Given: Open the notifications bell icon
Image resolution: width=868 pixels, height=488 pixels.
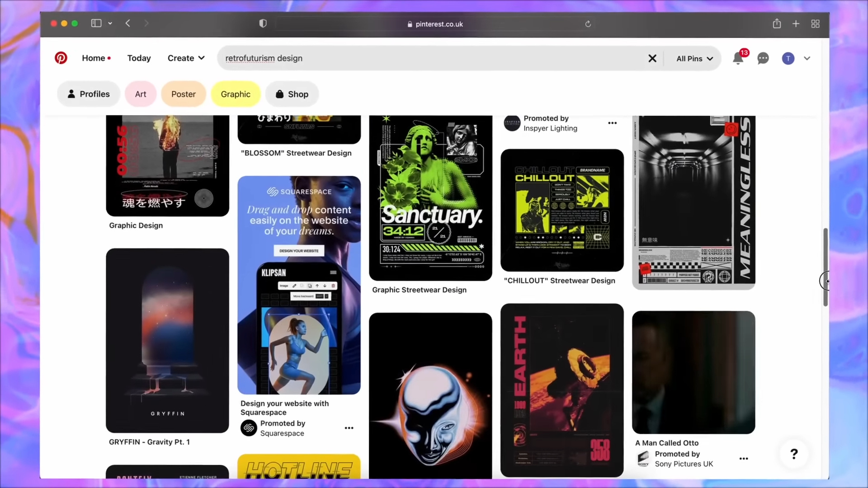Looking at the screenshot, I should pos(738,58).
